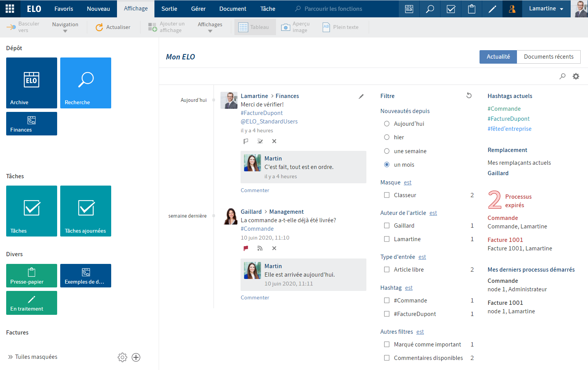Expand the Navigation dropdown
Viewport: 588px width, 370px height.
(65, 27)
